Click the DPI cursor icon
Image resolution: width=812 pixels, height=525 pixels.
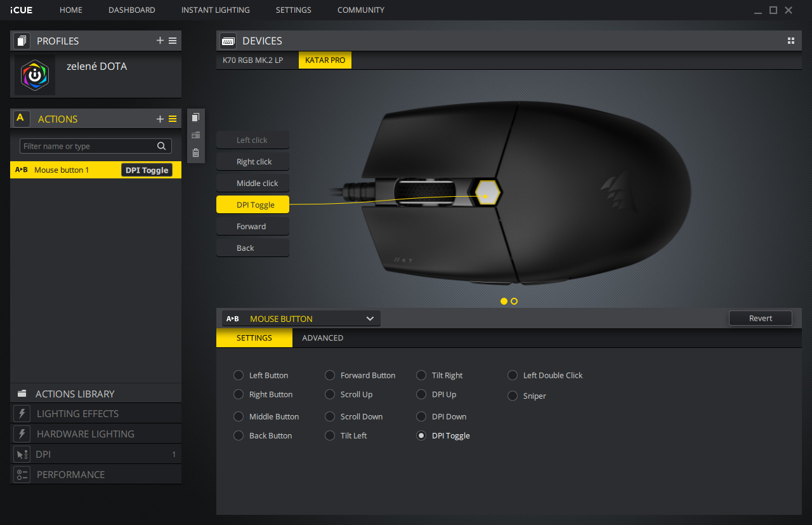pyautogui.click(x=22, y=455)
